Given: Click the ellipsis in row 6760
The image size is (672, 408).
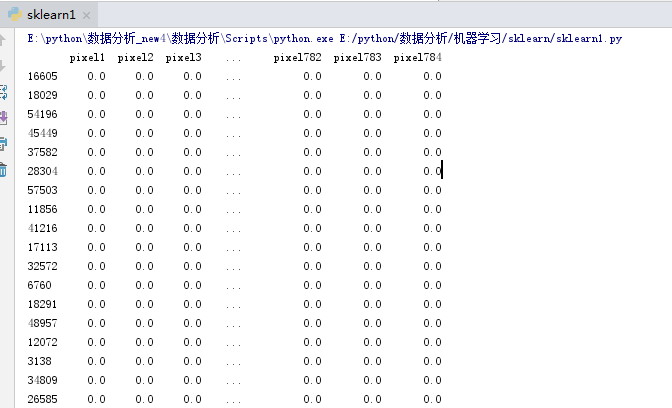Looking at the screenshot, I should (234, 288).
